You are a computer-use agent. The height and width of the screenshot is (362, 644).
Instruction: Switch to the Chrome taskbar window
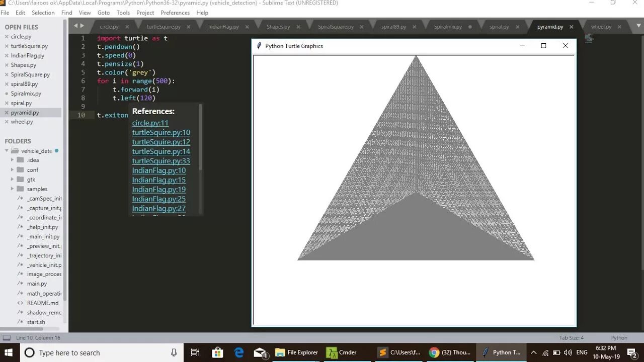click(449, 352)
